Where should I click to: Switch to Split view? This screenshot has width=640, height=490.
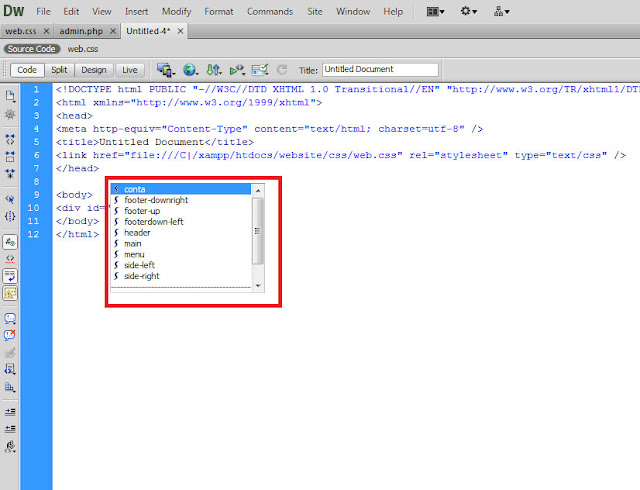(x=59, y=70)
